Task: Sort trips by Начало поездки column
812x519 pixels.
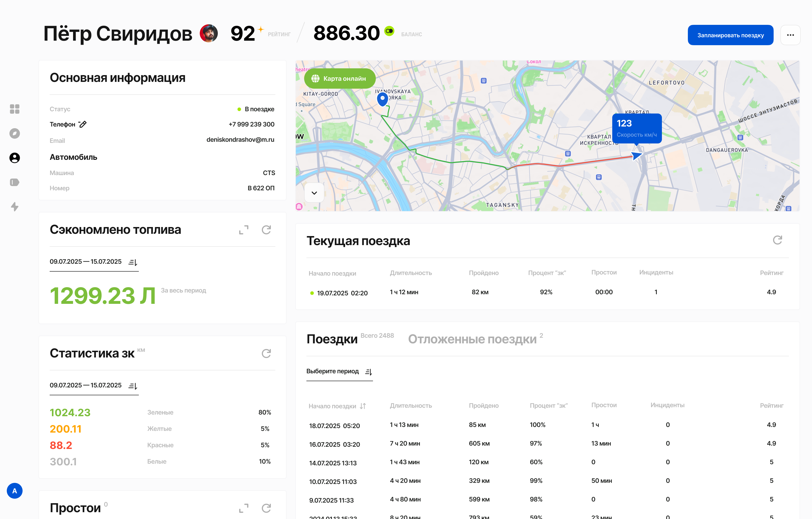Action: coord(363,406)
